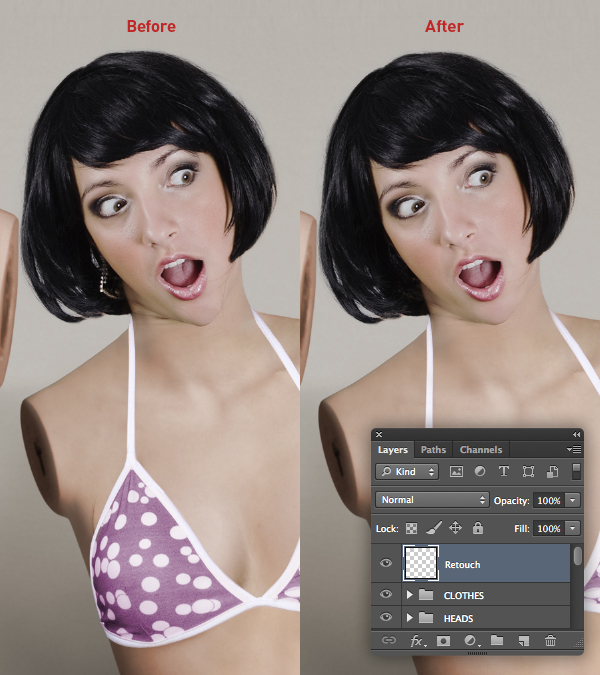
Task: Open the Layers panel flyout menu
Action: click(574, 449)
